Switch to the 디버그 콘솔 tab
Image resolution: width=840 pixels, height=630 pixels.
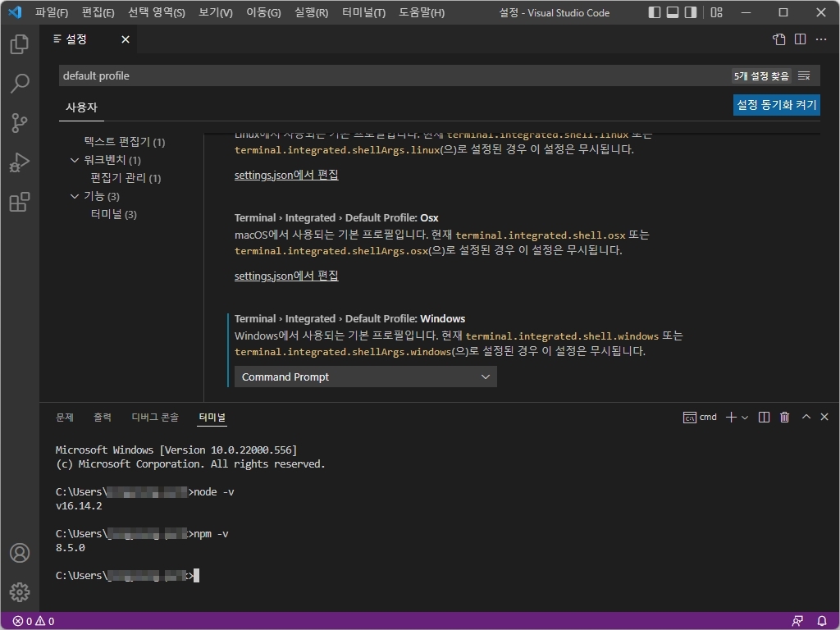coord(155,418)
